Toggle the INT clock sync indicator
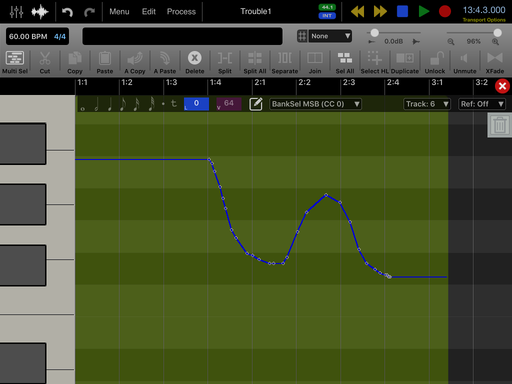Image resolution: width=512 pixels, height=384 pixels. (327, 16)
